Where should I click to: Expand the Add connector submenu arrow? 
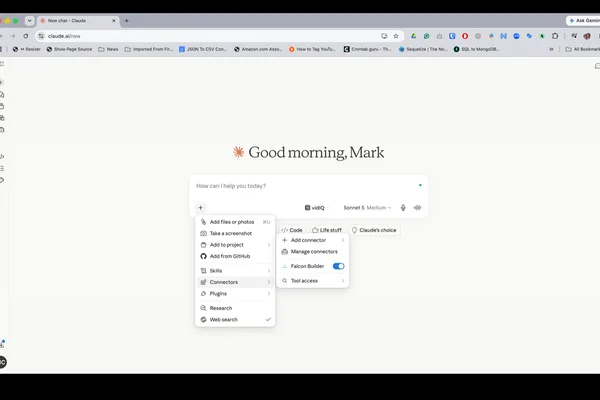click(343, 240)
